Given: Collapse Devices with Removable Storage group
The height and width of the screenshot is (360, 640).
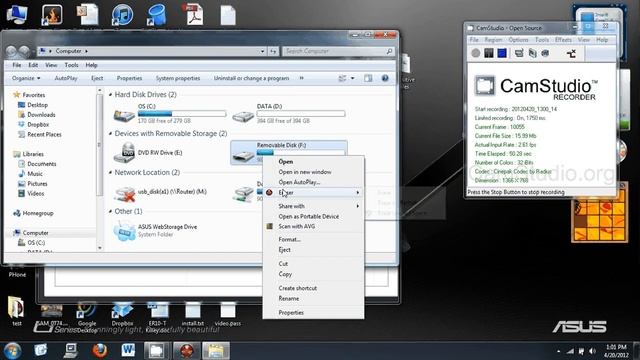Looking at the screenshot, I should click(x=110, y=133).
